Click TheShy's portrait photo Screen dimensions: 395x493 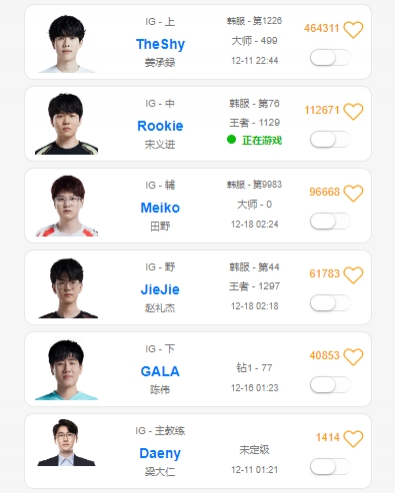click(x=67, y=43)
